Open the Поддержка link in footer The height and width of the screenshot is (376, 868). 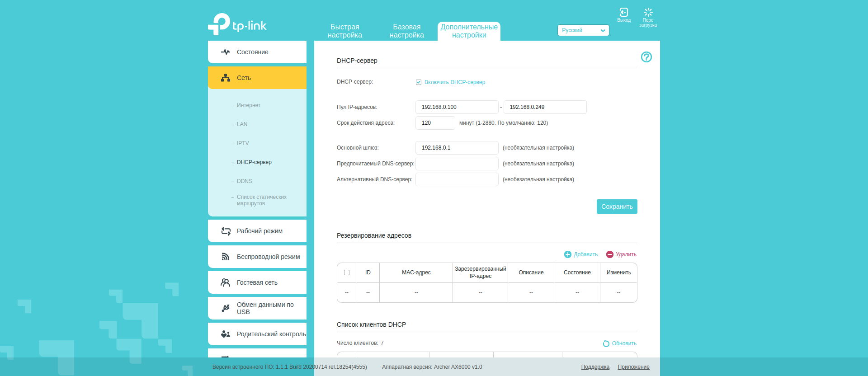click(595, 367)
